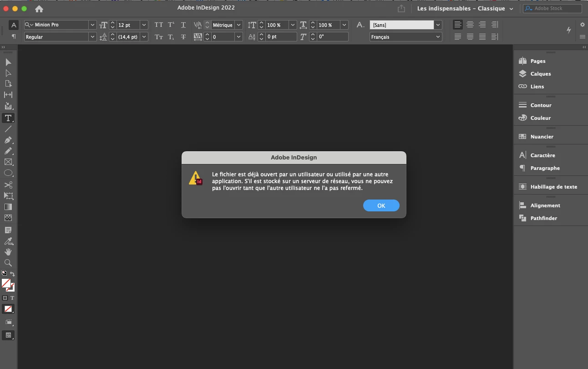588x369 pixels.
Task: Select the Scissors tool
Action: 8,185
